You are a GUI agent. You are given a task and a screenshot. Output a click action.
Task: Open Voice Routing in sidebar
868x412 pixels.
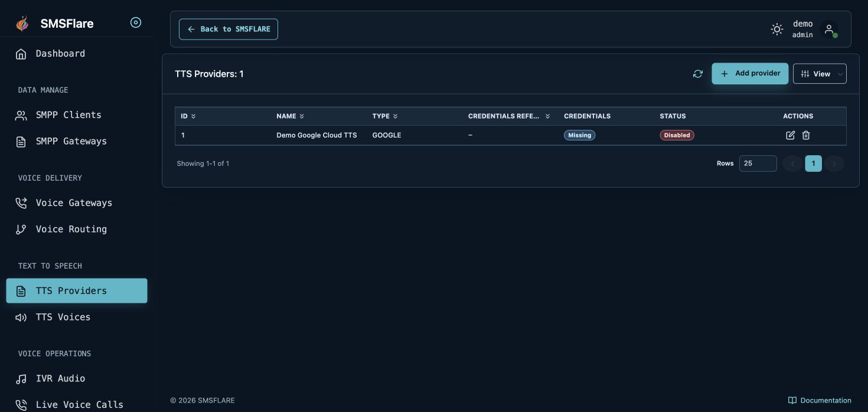(x=77, y=230)
